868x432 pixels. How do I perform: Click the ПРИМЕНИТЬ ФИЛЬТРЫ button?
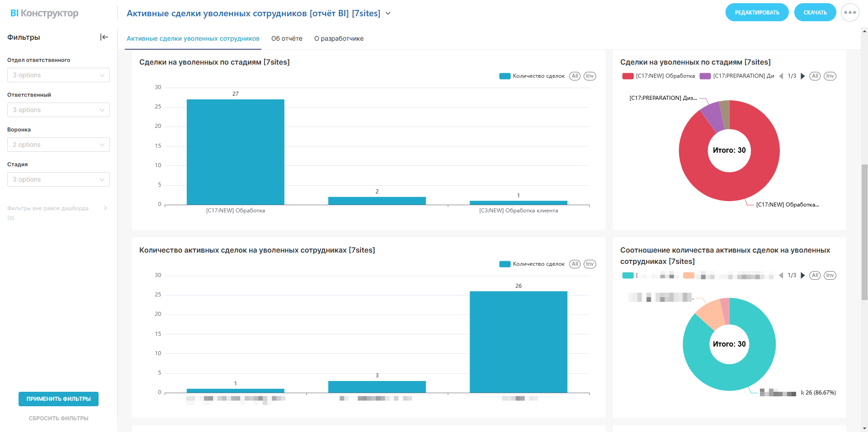(x=58, y=399)
